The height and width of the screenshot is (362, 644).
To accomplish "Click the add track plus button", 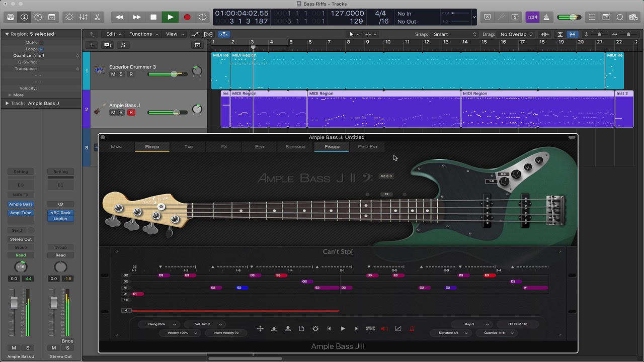I will tap(92, 45).
